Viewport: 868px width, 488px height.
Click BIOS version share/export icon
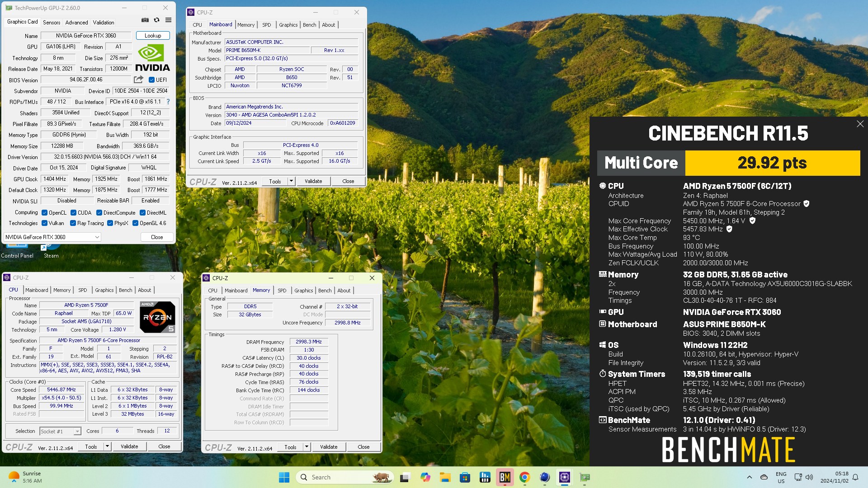pyautogui.click(x=138, y=80)
